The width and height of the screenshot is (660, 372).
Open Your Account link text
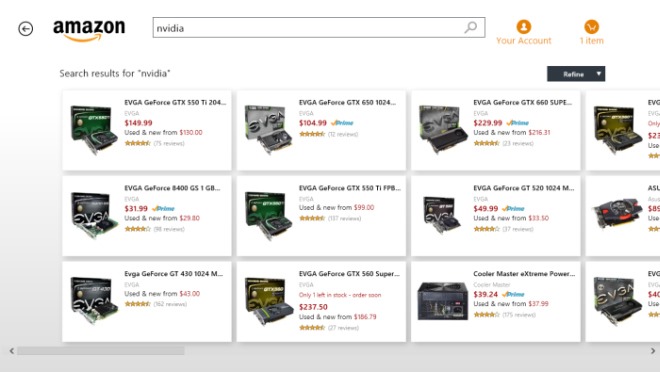pyautogui.click(x=524, y=41)
